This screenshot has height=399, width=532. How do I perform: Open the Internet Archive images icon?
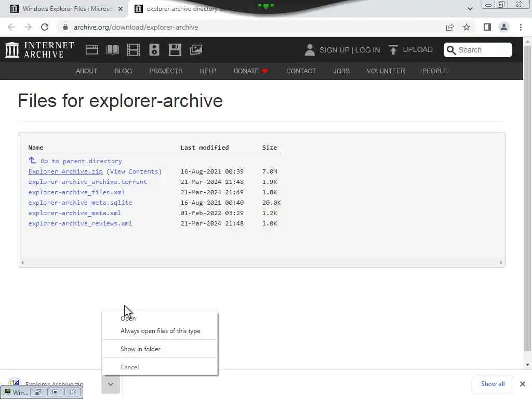click(196, 50)
